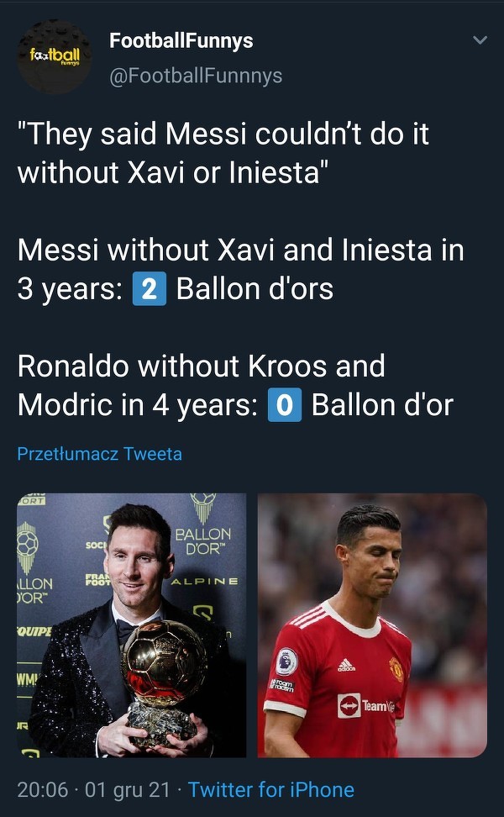504x817 pixels.
Task: Click the club crest on the red jersey
Action: tap(396, 668)
